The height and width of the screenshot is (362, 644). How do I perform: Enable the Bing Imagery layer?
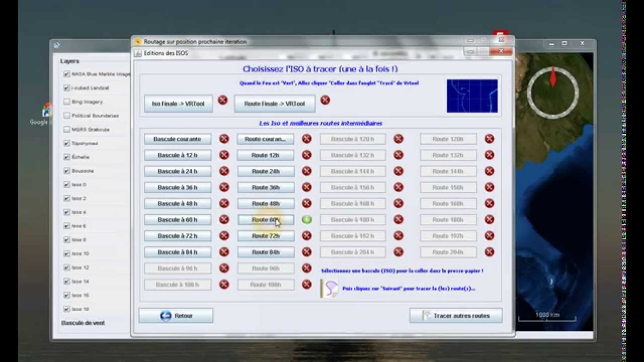tap(67, 102)
